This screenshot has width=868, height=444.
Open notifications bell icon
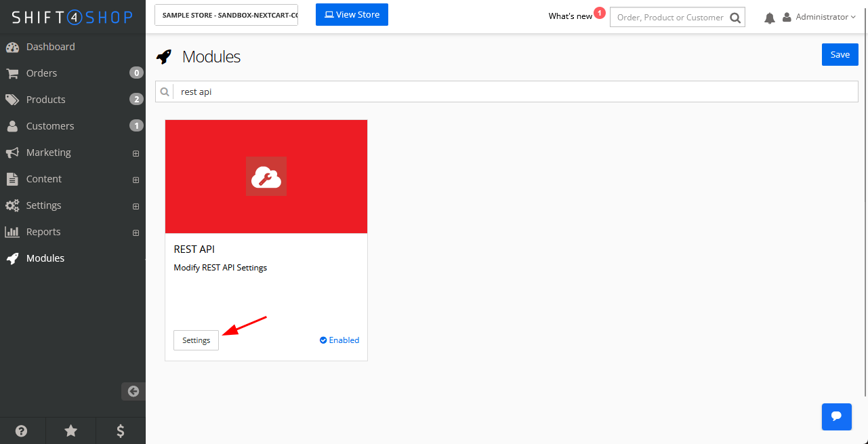(770, 18)
